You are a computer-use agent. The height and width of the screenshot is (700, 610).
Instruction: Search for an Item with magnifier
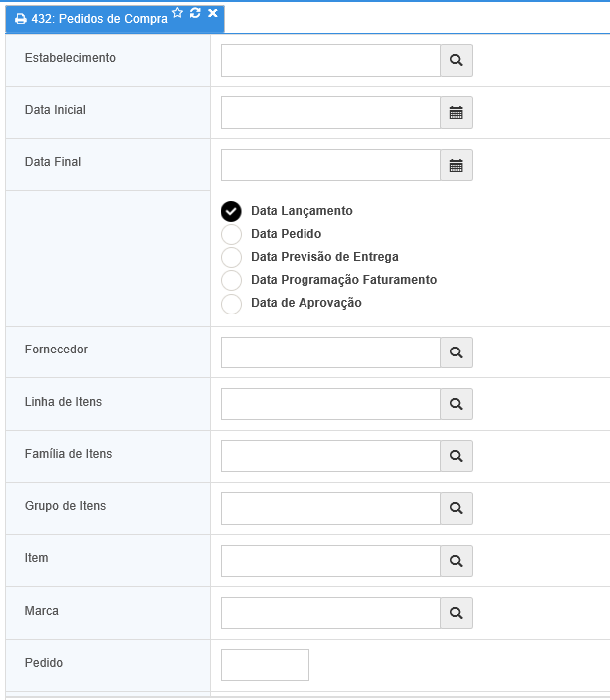click(456, 561)
